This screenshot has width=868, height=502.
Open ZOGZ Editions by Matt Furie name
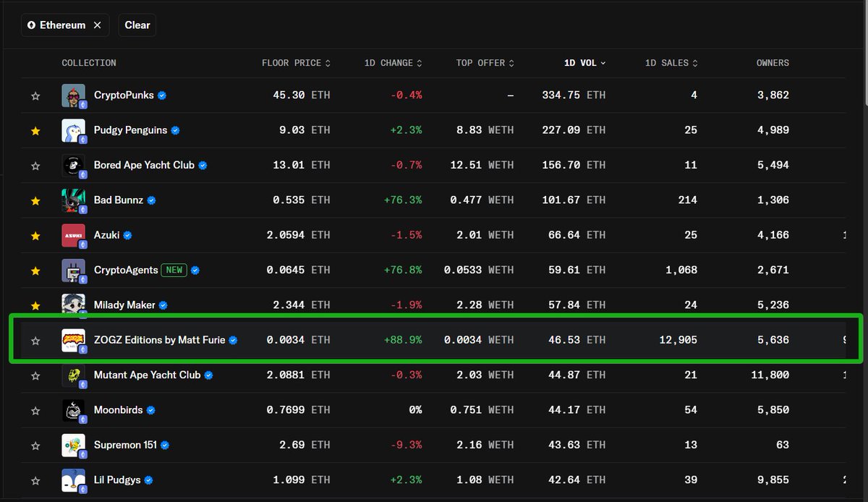[159, 340]
